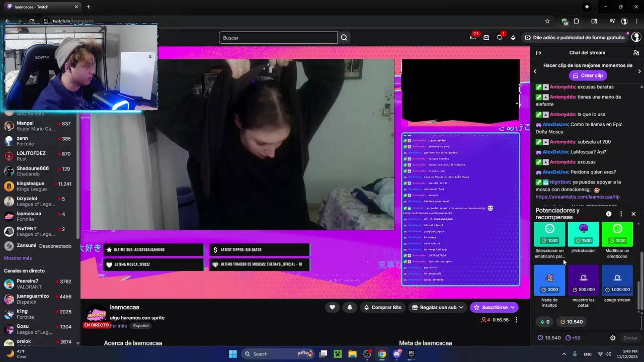Viewport: 644px width, 362px height.
Task: Open Epic Games Launcher from the taskbar
Action: [x=412, y=354]
